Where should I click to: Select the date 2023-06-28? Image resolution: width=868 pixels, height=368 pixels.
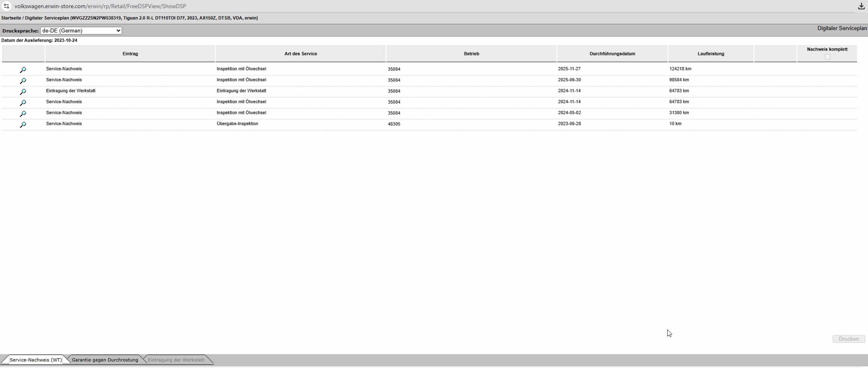569,124
